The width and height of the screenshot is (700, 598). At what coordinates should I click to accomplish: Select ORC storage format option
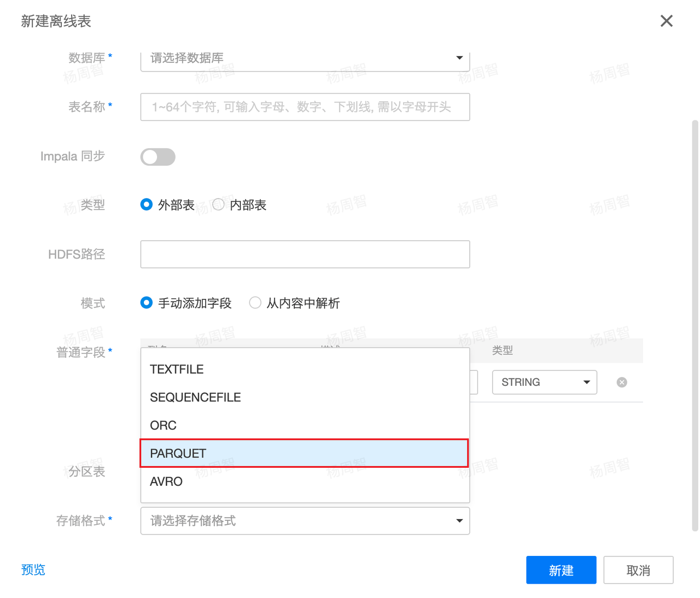coord(163,425)
